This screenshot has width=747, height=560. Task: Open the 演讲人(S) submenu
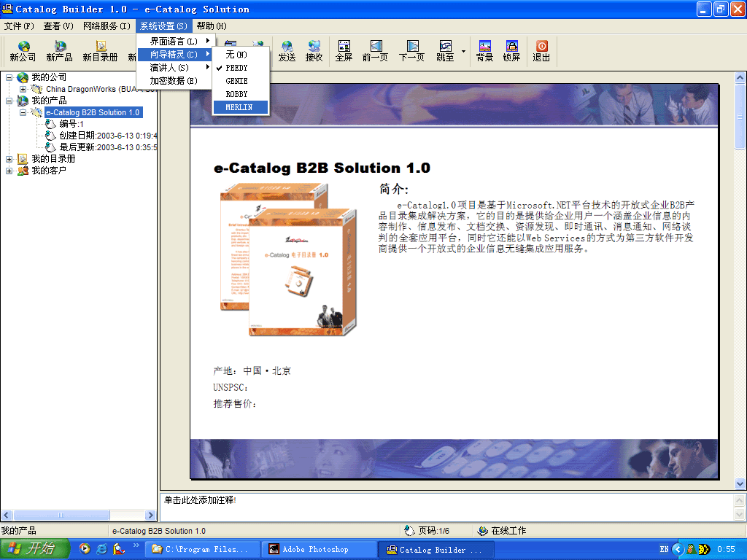tap(174, 68)
